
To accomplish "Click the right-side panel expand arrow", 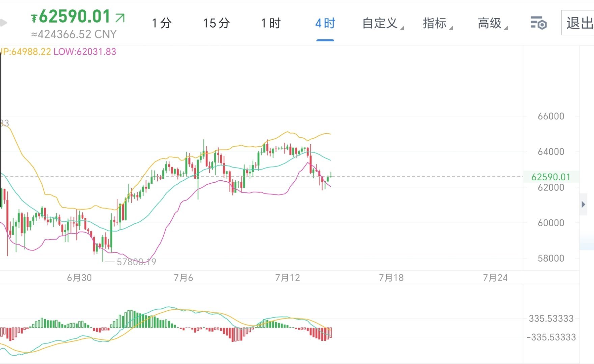I will (x=584, y=205).
